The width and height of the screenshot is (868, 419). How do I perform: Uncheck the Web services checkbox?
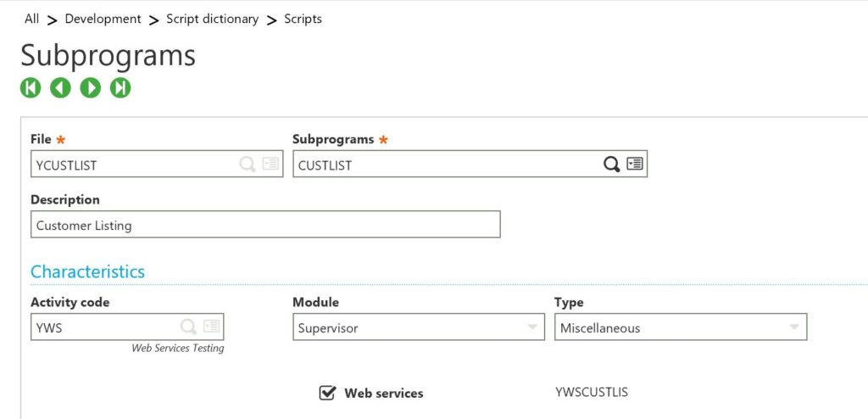pyautogui.click(x=327, y=393)
